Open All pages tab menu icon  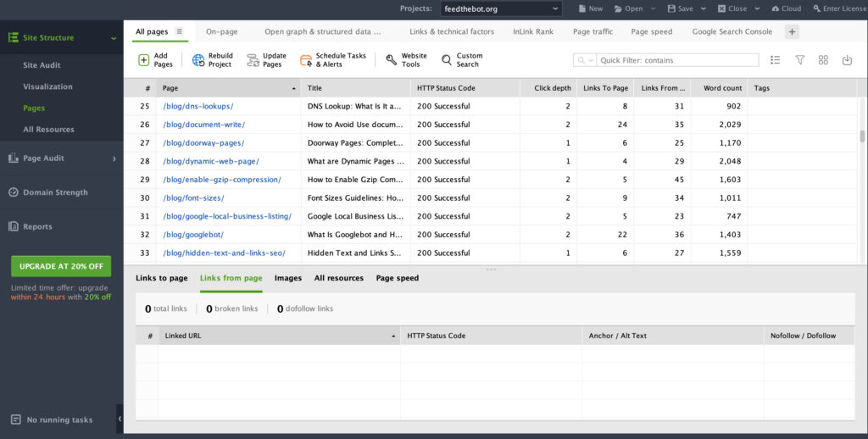[x=179, y=31]
